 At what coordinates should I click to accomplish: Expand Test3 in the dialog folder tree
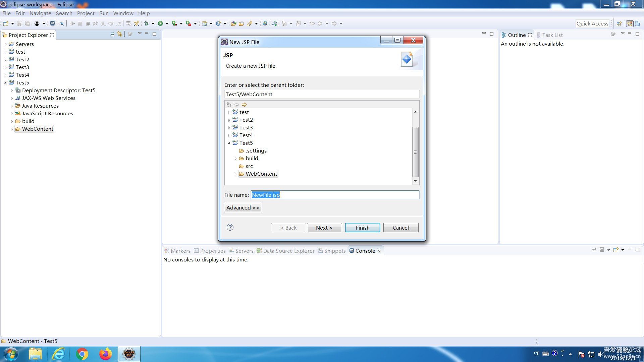229,128
